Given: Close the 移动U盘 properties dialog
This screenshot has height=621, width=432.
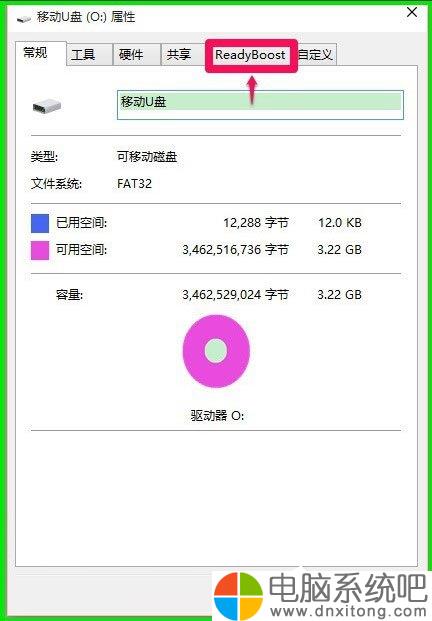Looking at the screenshot, I should 412,12.
